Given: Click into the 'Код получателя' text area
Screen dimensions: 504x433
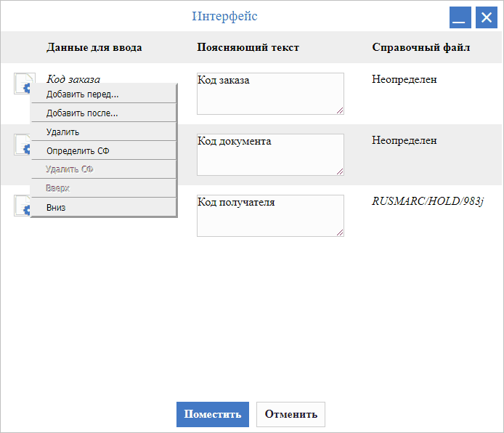Looking at the screenshot, I should click(269, 216).
